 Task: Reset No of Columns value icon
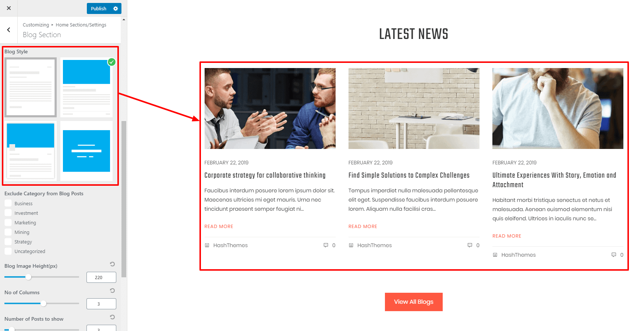click(112, 291)
